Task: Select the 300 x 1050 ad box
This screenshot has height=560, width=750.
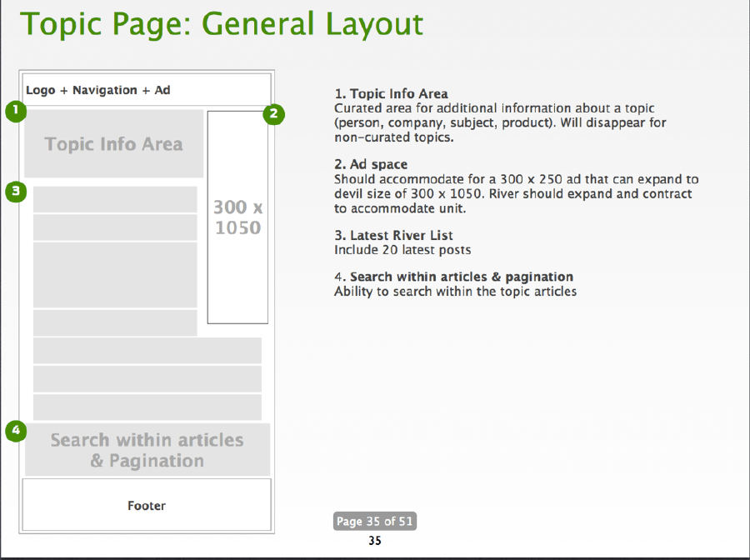Action: 237,217
